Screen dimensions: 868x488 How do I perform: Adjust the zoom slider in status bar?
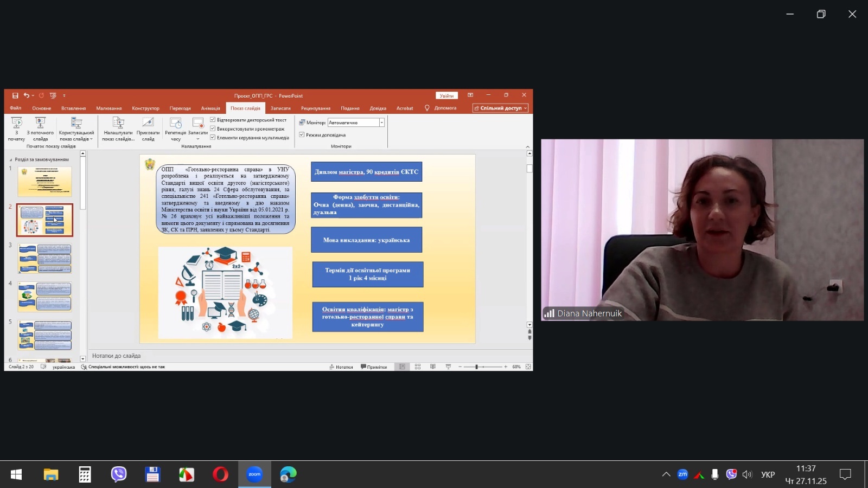[476, 367]
